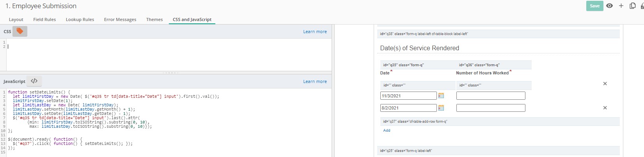Image resolution: width=644 pixels, height=157 pixels.
Task: Select the CSS and JavaScript tab
Action: [x=192, y=19]
